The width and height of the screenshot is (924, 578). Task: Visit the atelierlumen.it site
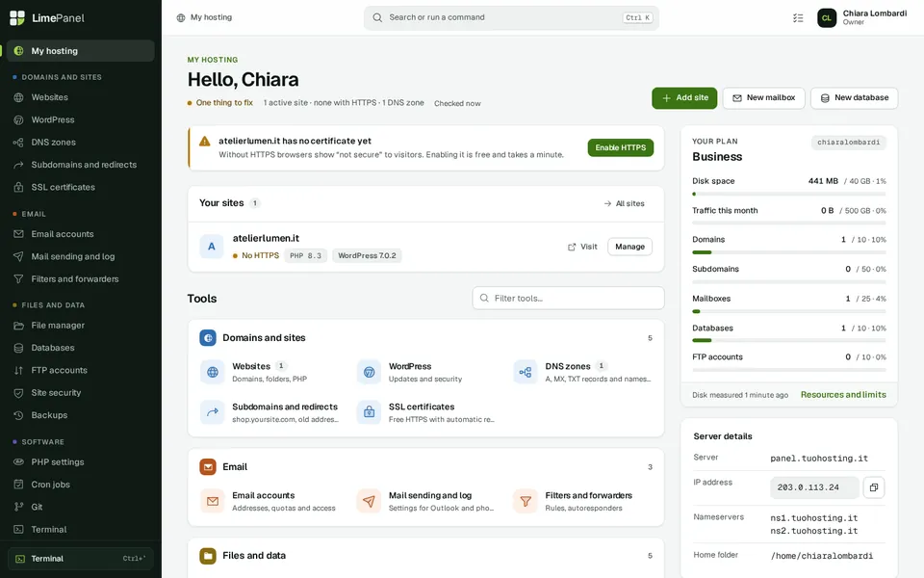tap(582, 247)
